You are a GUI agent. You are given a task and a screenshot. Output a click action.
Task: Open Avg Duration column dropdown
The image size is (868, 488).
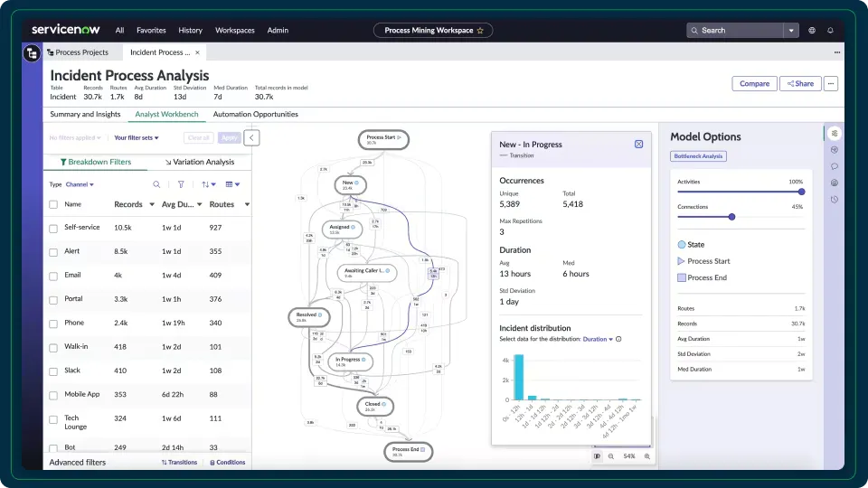pyautogui.click(x=199, y=205)
